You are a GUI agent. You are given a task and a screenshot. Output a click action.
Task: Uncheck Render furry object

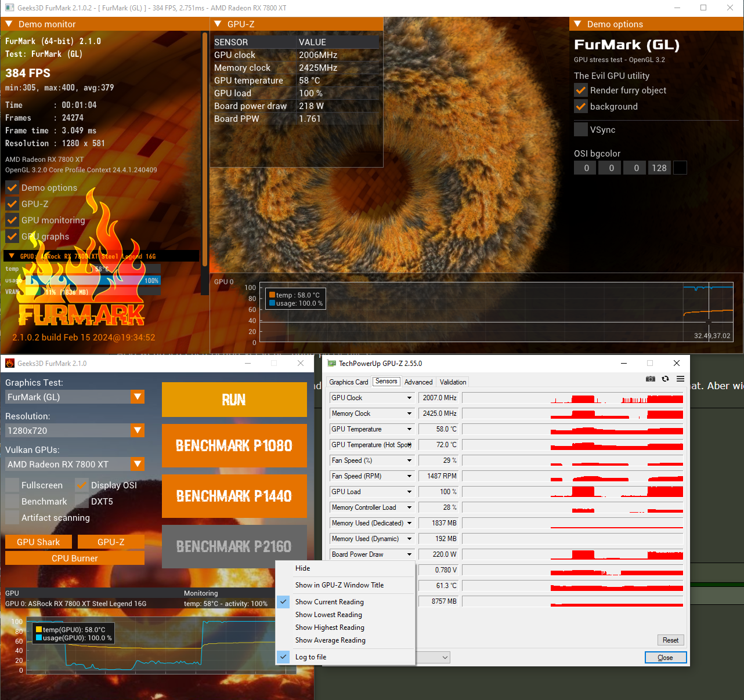point(580,90)
